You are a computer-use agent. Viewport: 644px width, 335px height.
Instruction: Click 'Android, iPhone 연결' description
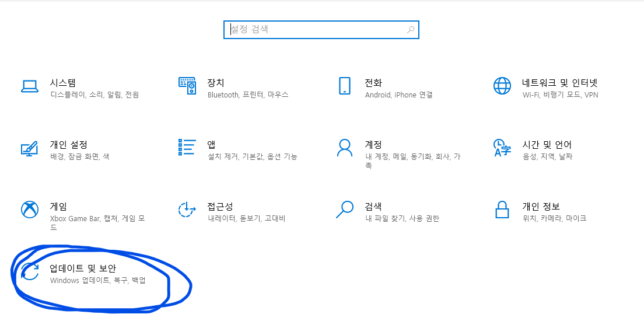click(x=399, y=95)
